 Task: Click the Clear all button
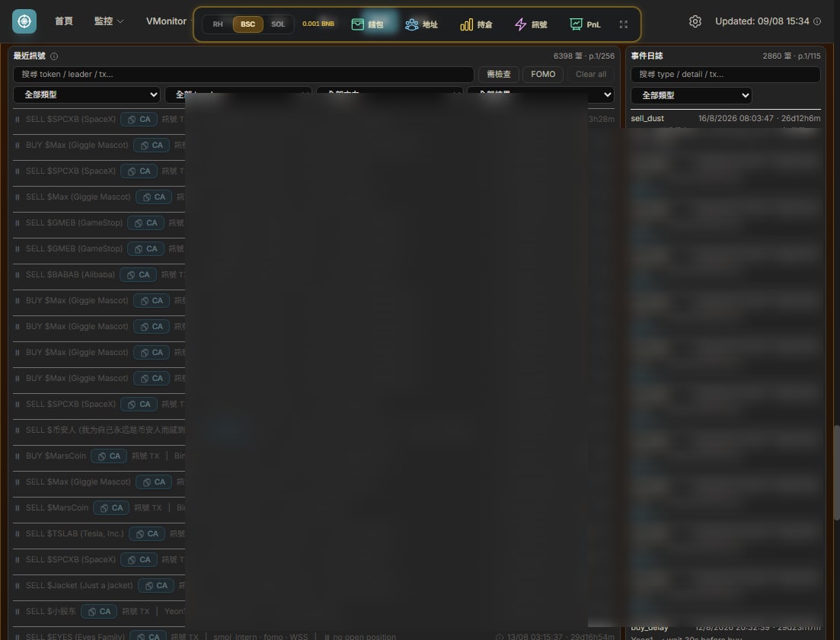click(x=591, y=75)
